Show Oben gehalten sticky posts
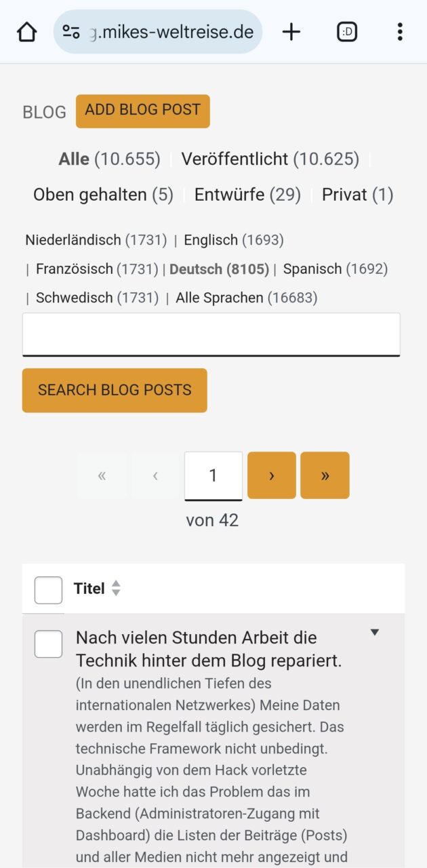This screenshot has width=427, height=868. click(x=89, y=195)
